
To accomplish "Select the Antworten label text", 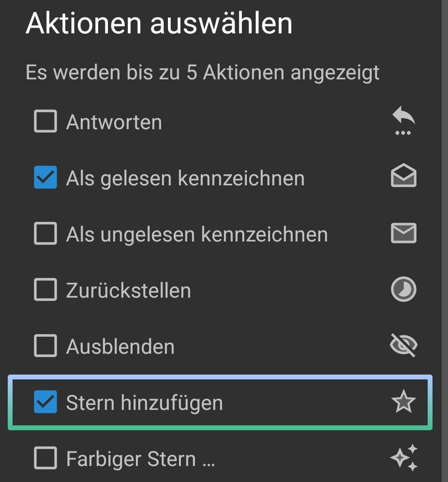I will tap(114, 122).
